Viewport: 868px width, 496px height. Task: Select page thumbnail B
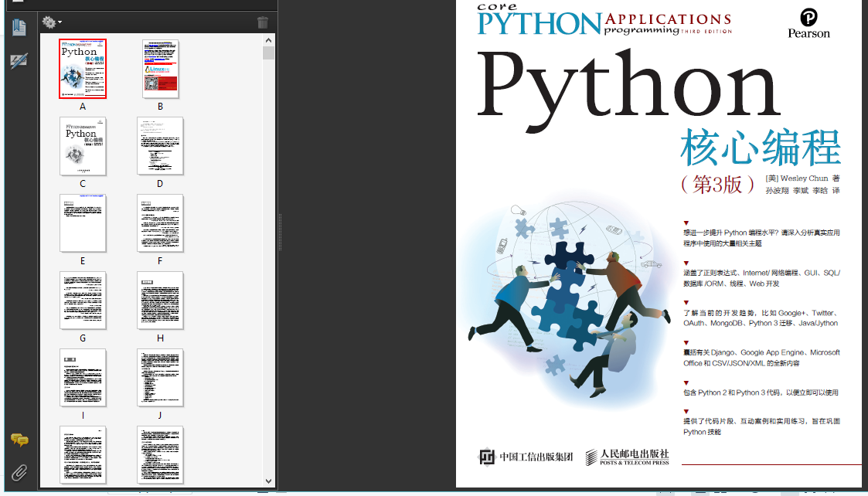click(x=160, y=69)
